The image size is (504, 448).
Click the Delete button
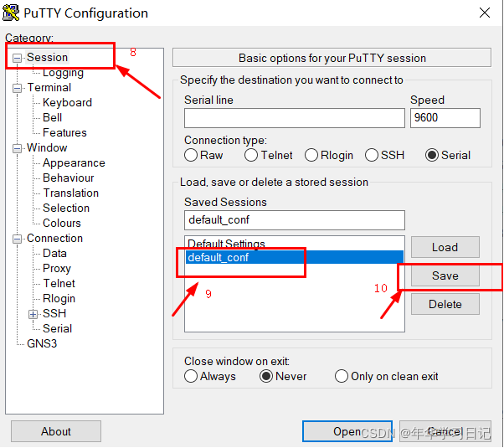pyautogui.click(x=445, y=304)
